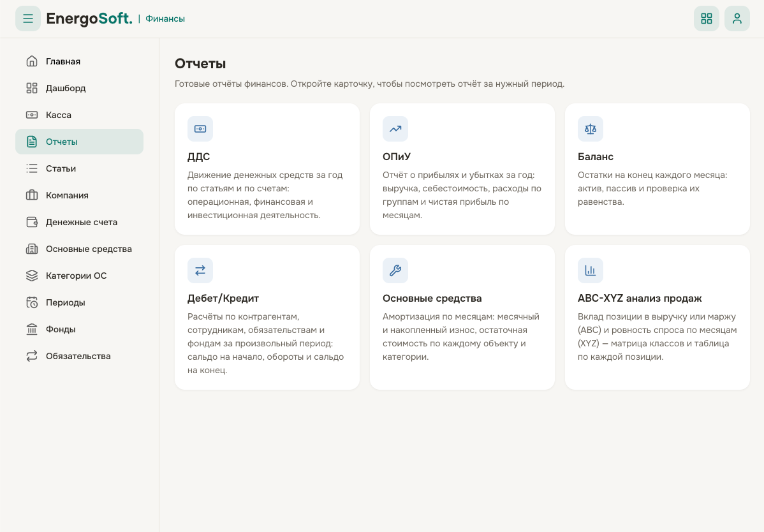Open the ДДС report card title
The width and height of the screenshot is (764, 532).
pyautogui.click(x=199, y=157)
